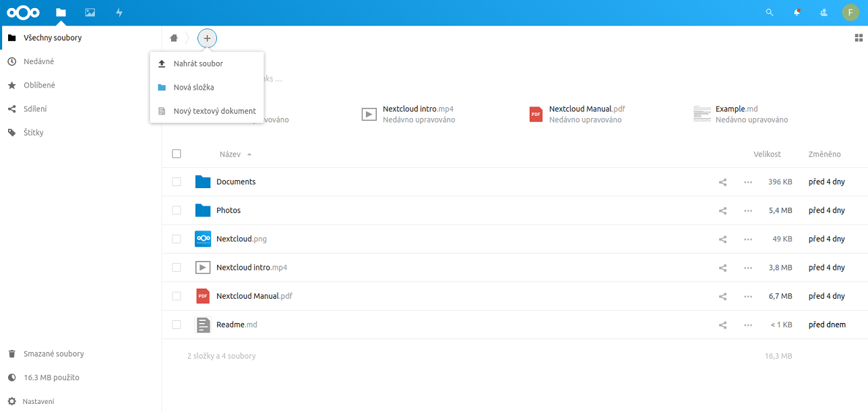Viewport: 868px width, 412px height.
Task: Open Nextcloud.png file name
Action: coord(242,239)
